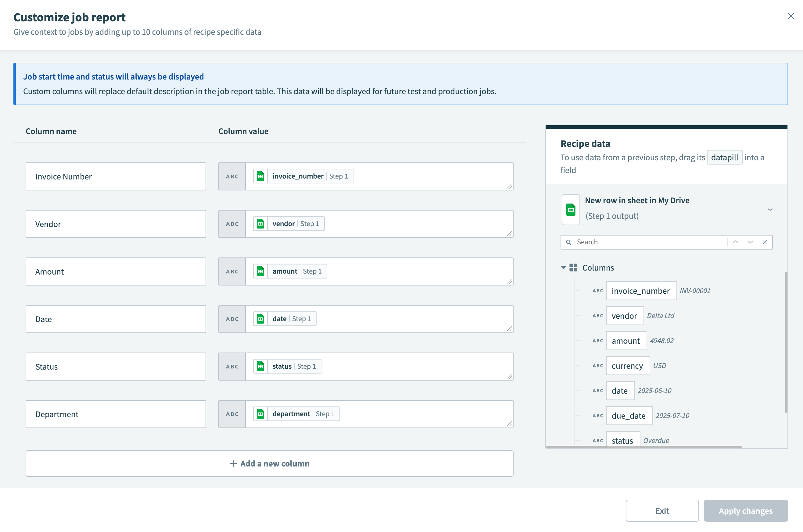803x532 pixels.
Task: Click the Exit button
Action: pyautogui.click(x=662, y=511)
